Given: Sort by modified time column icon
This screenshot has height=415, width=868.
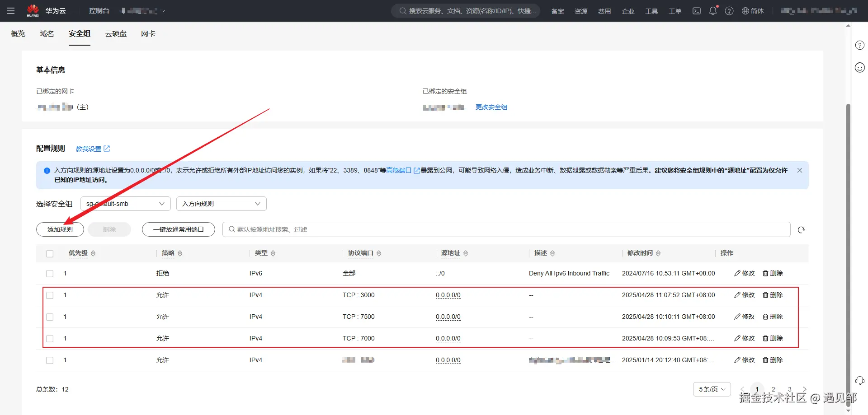Looking at the screenshot, I should click(658, 253).
